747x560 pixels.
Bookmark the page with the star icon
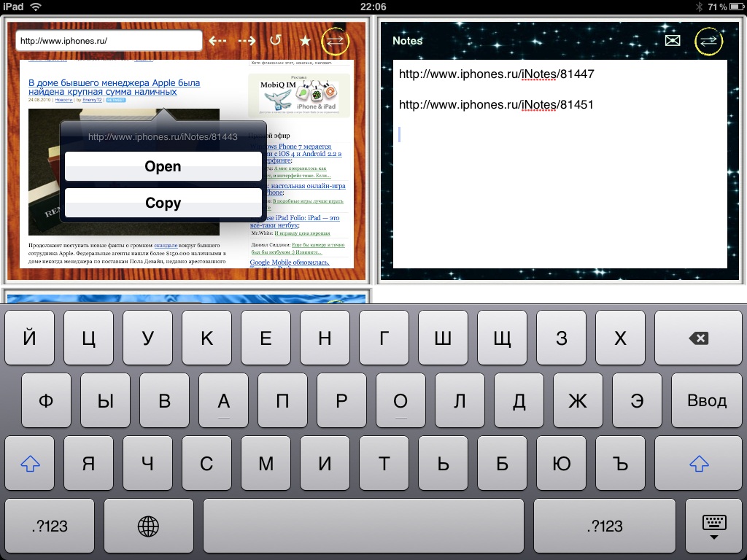coord(305,41)
